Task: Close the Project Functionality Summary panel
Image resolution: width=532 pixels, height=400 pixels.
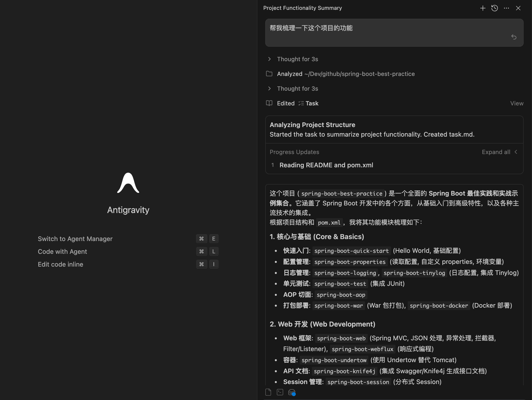Action: [x=518, y=8]
